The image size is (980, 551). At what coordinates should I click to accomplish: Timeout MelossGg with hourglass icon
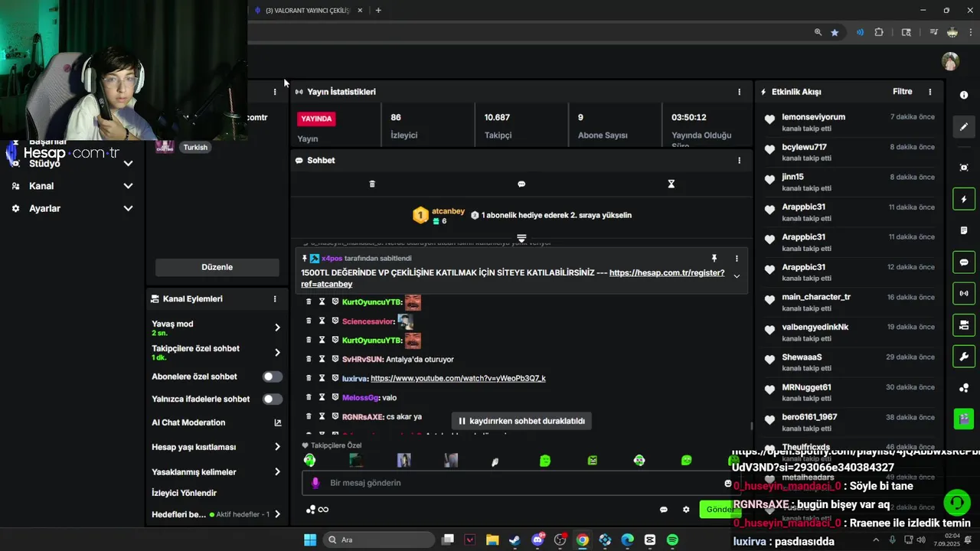point(322,397)
